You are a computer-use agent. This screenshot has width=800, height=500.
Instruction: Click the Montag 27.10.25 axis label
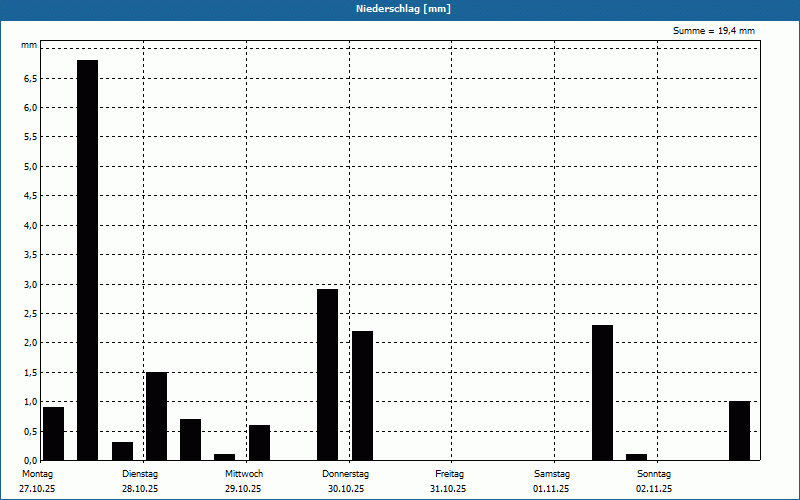(37, 481)
